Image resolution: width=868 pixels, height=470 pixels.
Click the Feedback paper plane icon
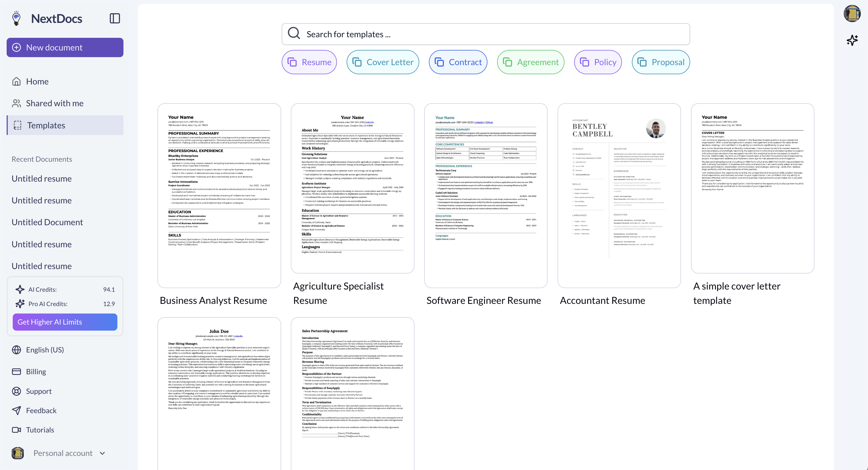click(x=16, y=410)
